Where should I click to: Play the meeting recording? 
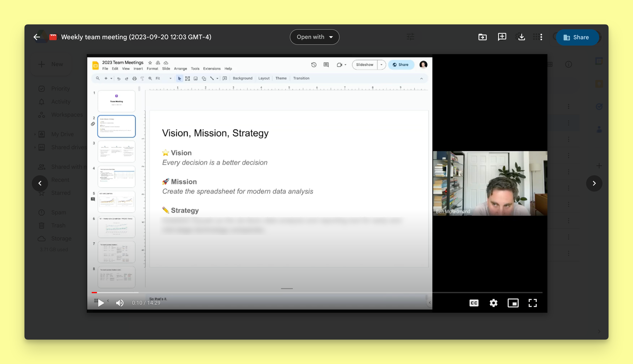[101, 303]
